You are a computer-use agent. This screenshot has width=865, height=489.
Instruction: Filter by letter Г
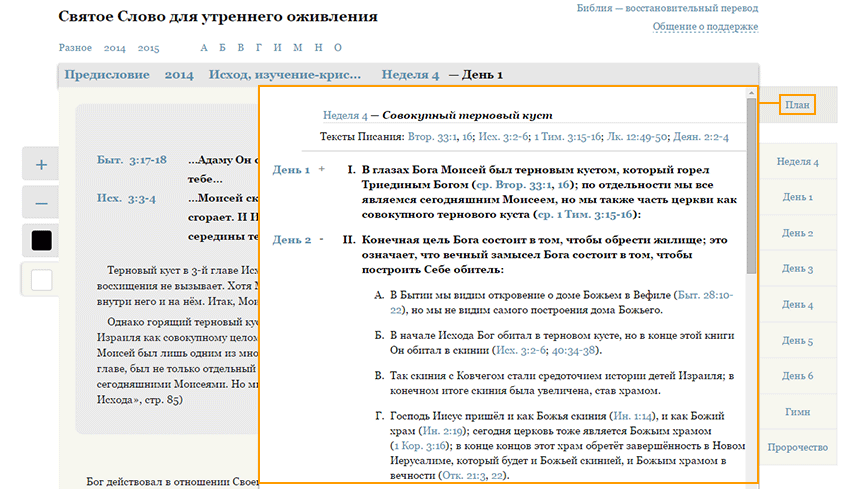[259, 47]
